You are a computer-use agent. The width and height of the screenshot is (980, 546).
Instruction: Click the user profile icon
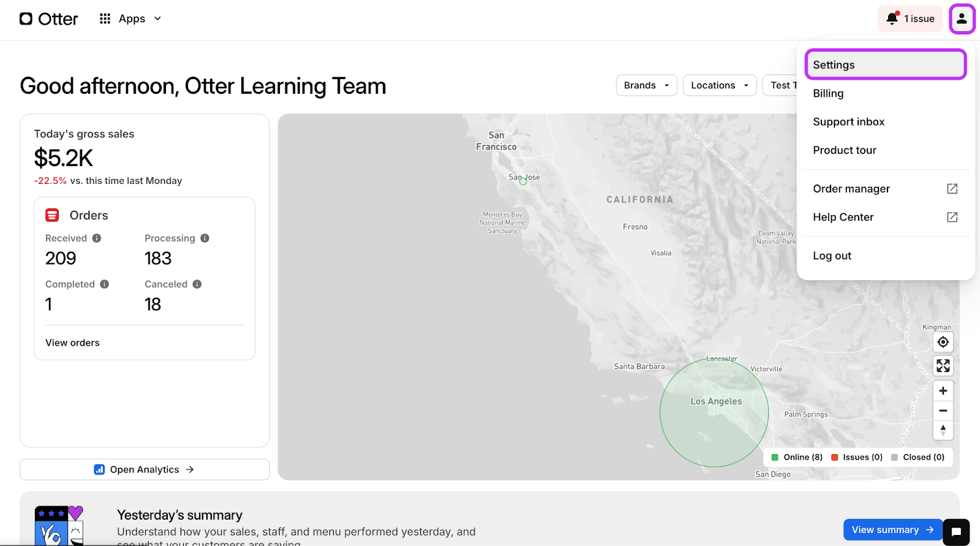[x=962, y=19]
